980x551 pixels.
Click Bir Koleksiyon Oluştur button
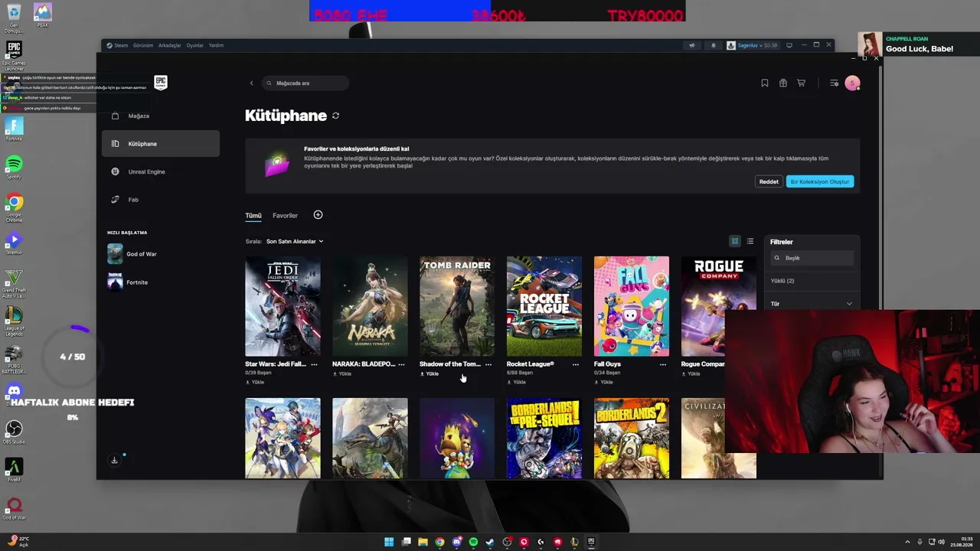[820, 181]
